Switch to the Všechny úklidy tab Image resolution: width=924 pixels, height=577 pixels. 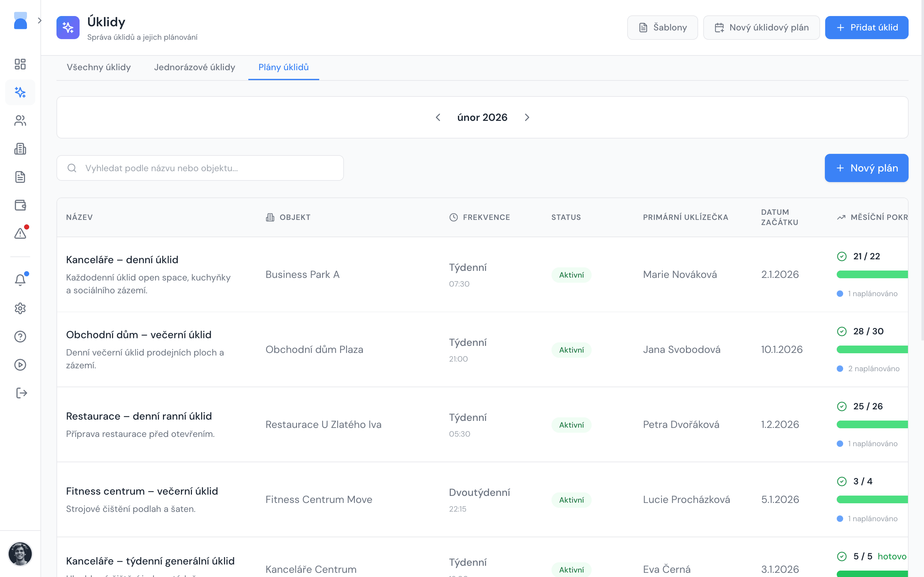coord(98,67)
